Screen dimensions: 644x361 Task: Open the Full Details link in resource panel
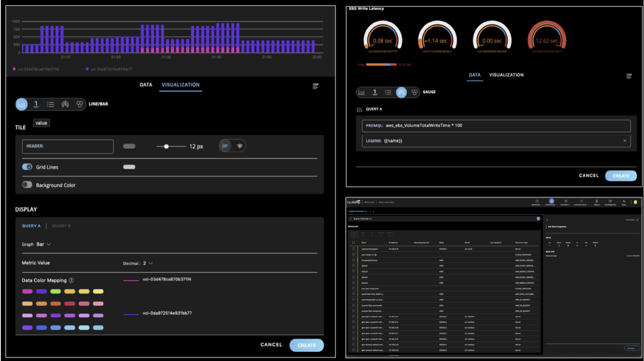pyautogui.click(x=630, y=220)
